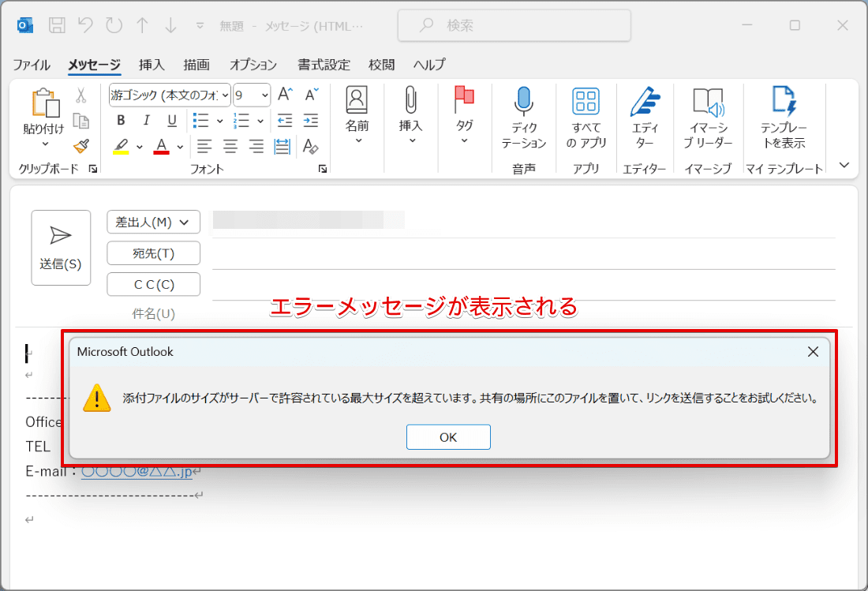This screenshot has height=591, width=868.
Task: Click OK in the Microsoft Outlook dialog
Action: pos(448,437)
